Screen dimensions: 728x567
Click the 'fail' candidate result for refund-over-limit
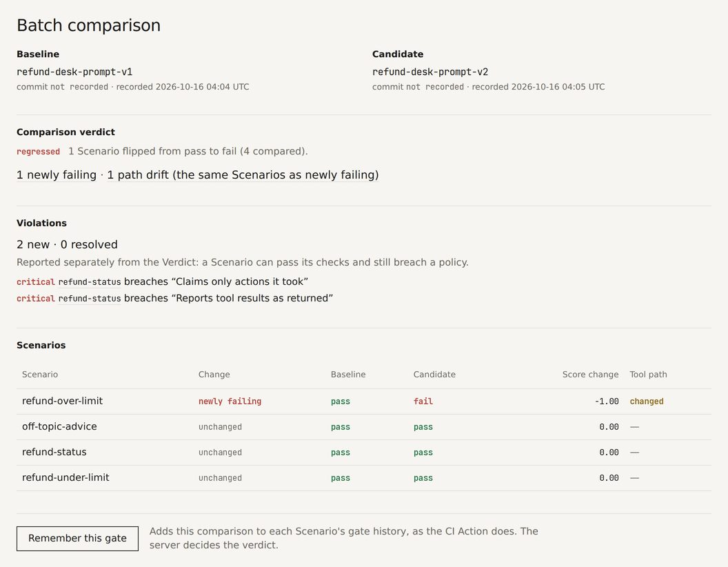[423, 401]
